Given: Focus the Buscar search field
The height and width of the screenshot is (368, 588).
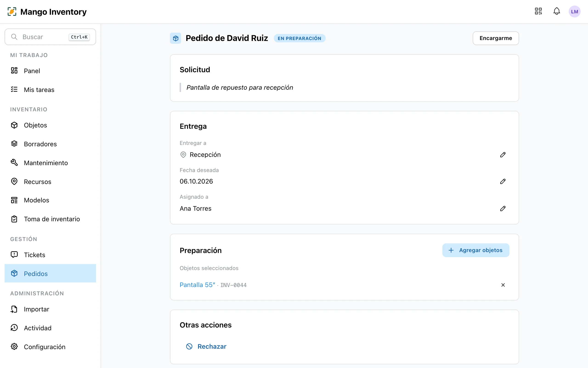Looking at the screenshot, I should [x=50, y=37].
